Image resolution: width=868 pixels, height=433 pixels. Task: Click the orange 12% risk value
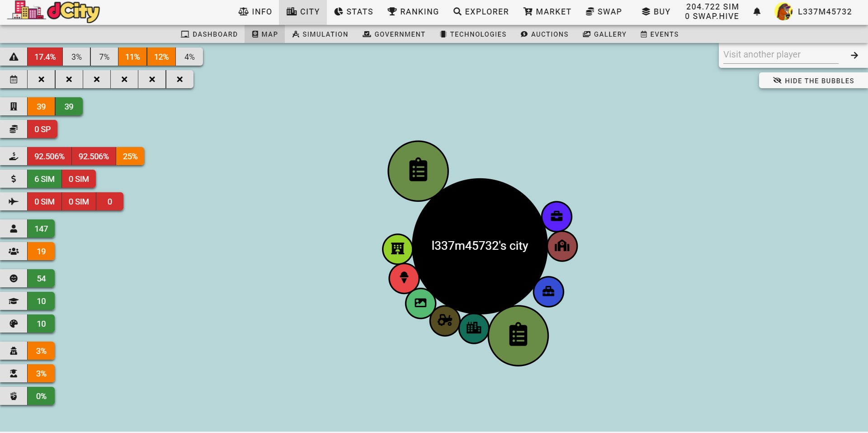click(161, 57)
